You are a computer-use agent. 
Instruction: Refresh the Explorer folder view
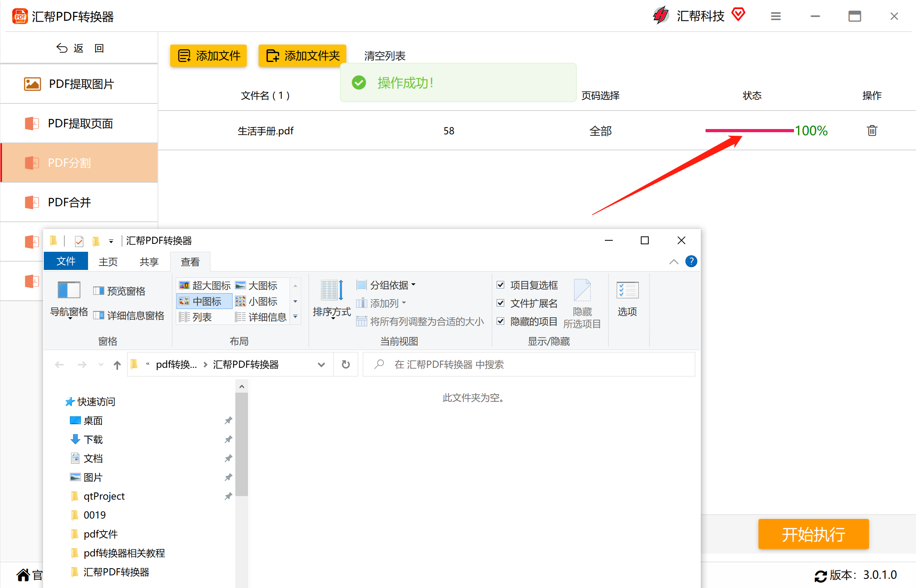(346, 364)
